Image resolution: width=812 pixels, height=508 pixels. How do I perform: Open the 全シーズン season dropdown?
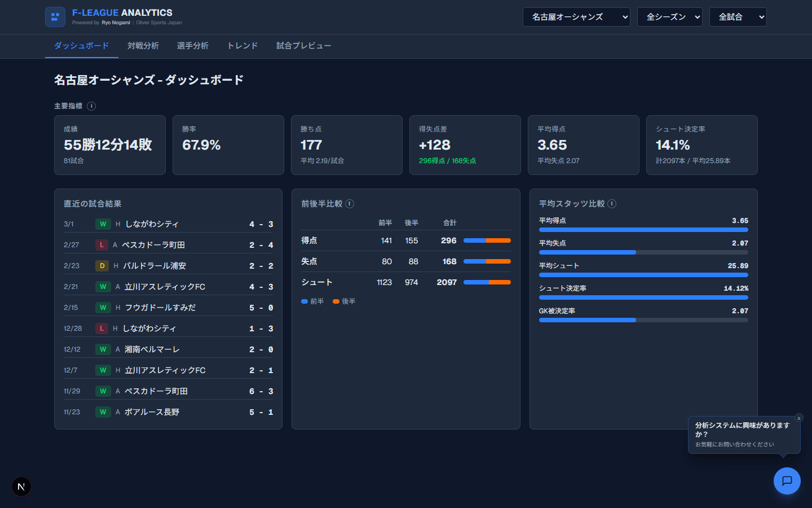pyautogui.click(x=670, y=17)
